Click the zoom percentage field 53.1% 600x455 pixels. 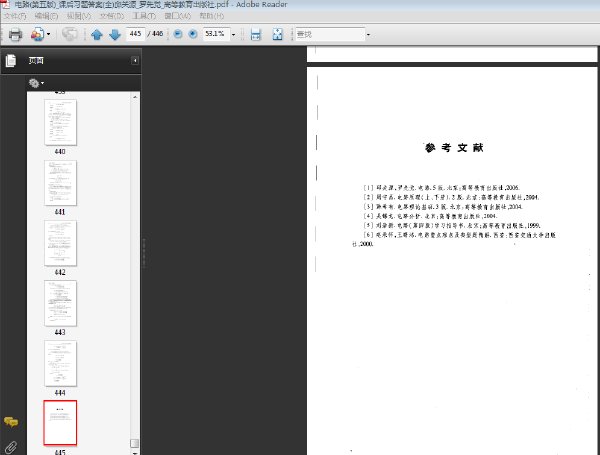click(x=216, y=34)
